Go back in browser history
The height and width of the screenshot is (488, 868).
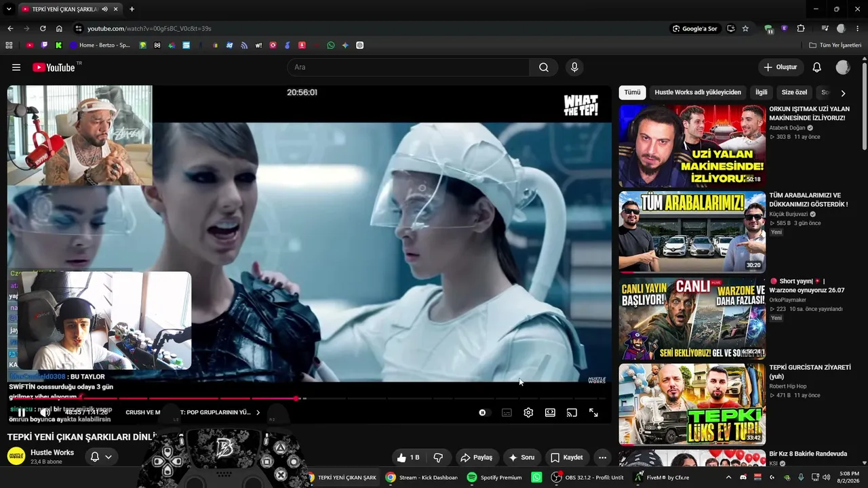coord(10,28)
